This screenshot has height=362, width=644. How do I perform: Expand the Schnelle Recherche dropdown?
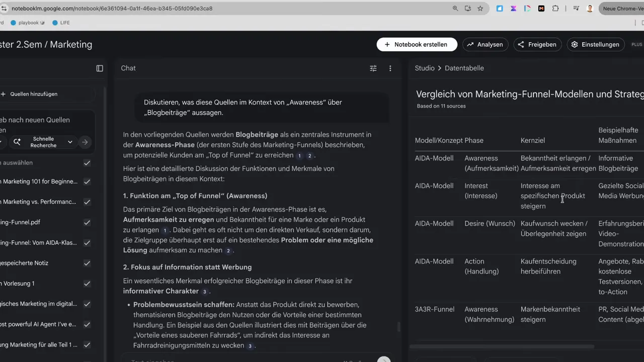tap(70, 142)
